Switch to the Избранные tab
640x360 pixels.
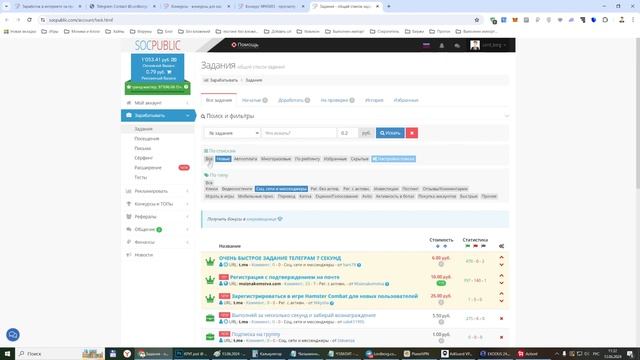point(406,100)
